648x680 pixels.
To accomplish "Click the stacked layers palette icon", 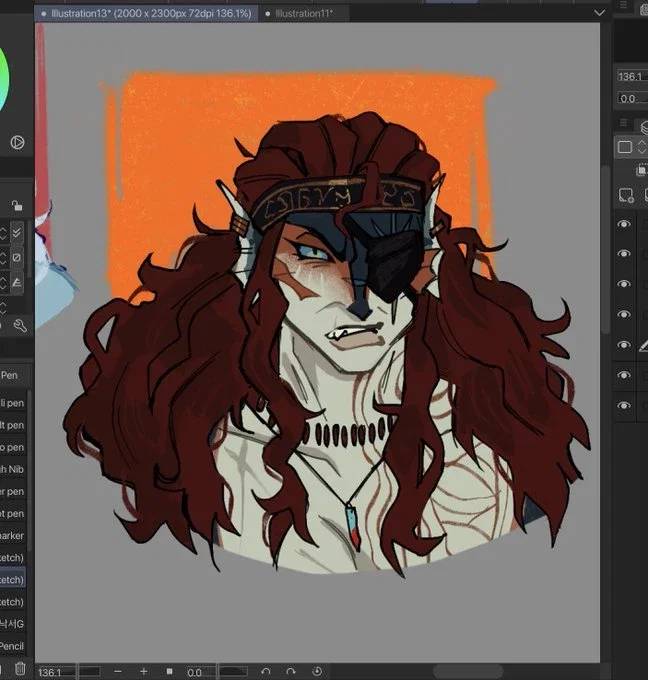I will click(x=644, y=127).
